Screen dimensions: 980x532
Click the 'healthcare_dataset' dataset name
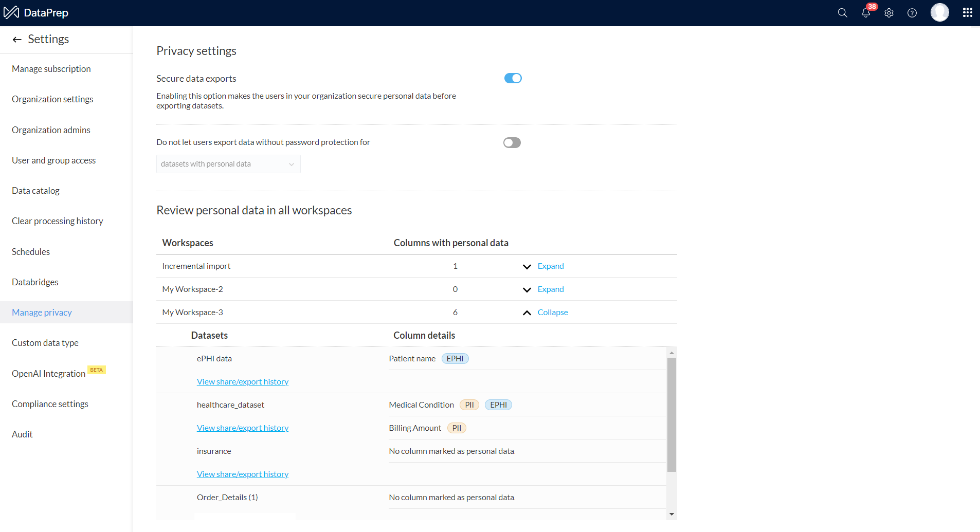click(230, 405)
